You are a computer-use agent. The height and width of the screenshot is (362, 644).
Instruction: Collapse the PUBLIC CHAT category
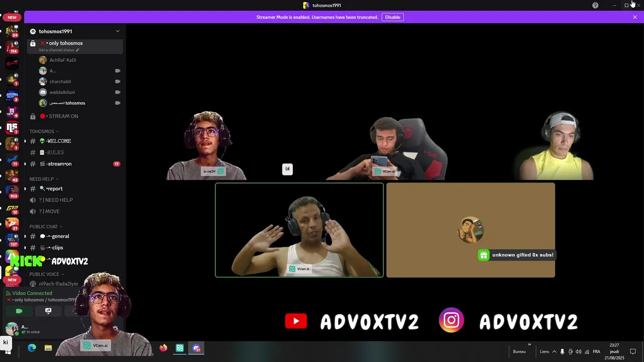tap(46, 227)
